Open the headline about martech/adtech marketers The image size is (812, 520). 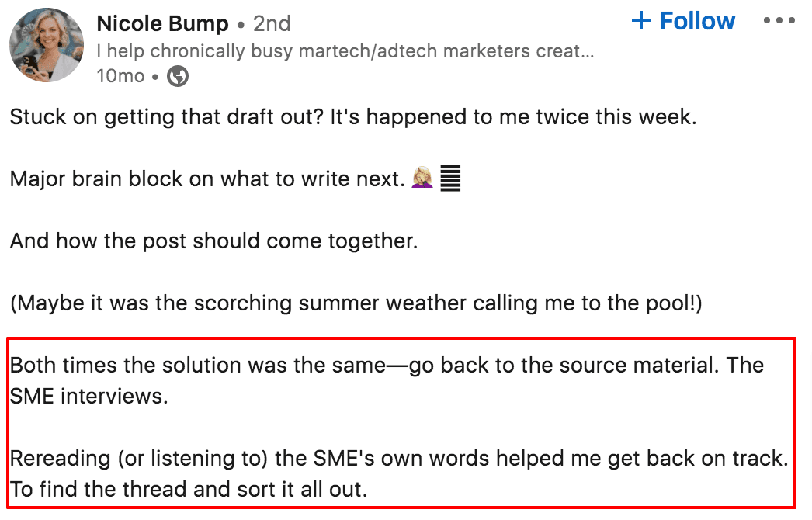point(345,51)
